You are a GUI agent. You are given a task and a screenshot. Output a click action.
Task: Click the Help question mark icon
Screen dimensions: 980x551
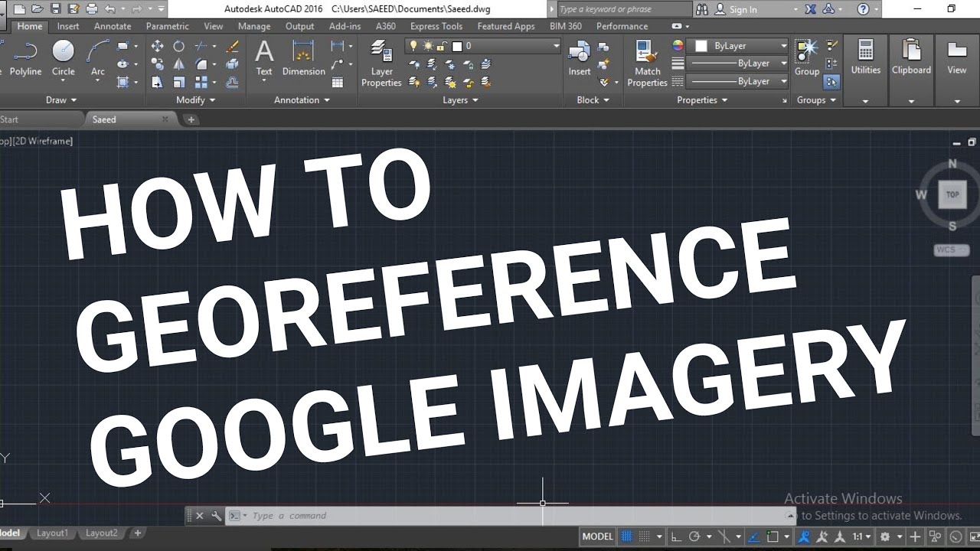[864, 9]
